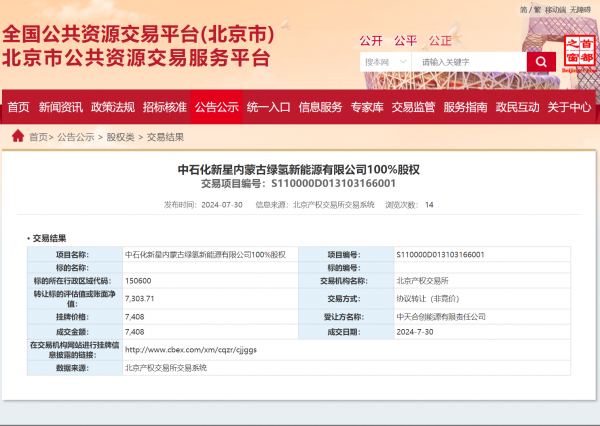Click the 交易结果 breadcrumb link
The width and height of the screenshot is (600, 426).
(x=165, y=137)
